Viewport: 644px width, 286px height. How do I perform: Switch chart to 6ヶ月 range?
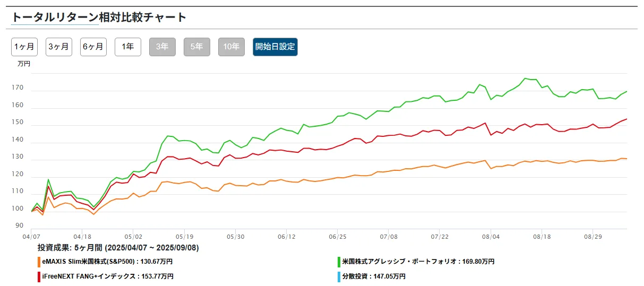93,47
